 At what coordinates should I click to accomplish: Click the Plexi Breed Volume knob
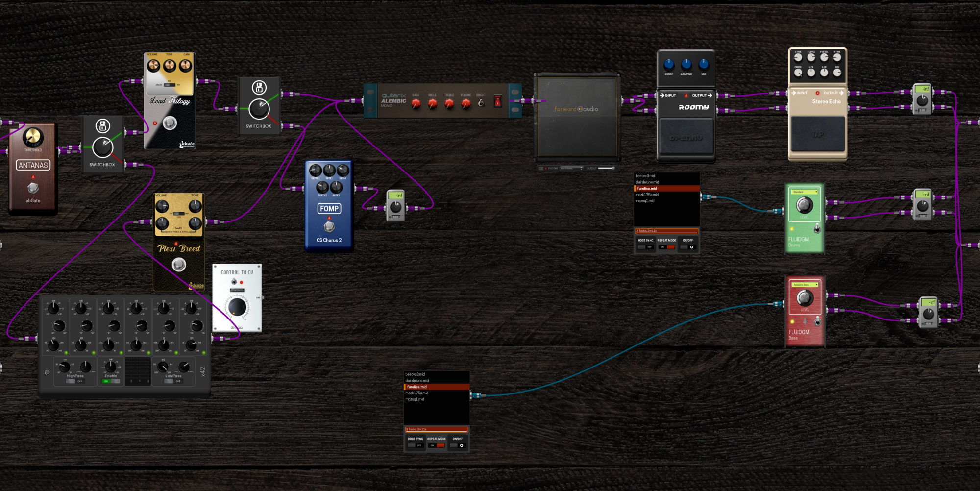162,207
